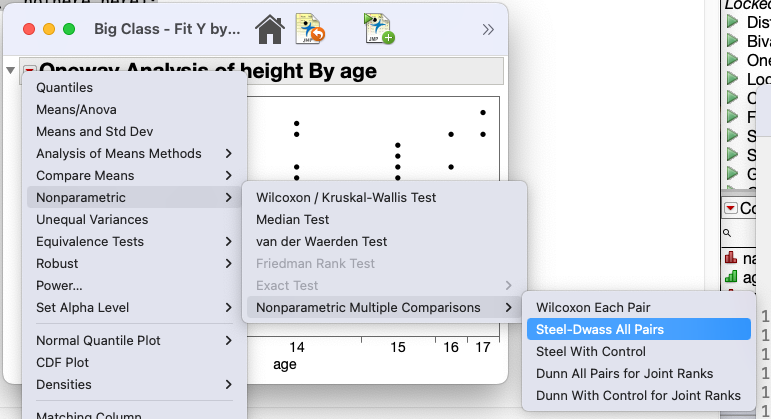Click the green run triangle beside Biva script

(x=733, y=41)
